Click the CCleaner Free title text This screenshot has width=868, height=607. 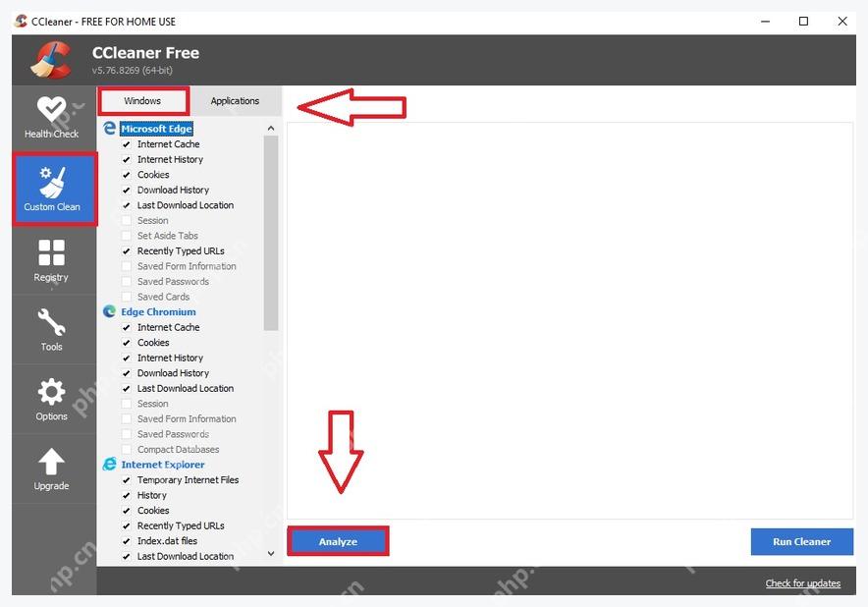[x=145, y=53]
